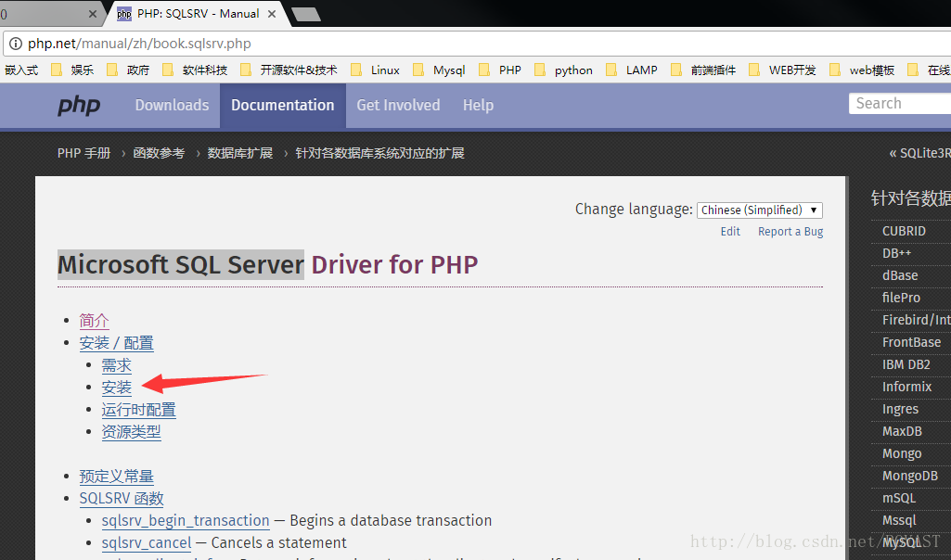Select mSQL in the sidebar
The image size is (951, 560).
pos(899,498)
